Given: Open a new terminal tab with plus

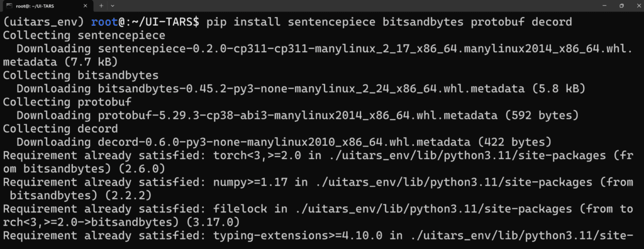Looking at the screenshot, I should click(101, 6).
